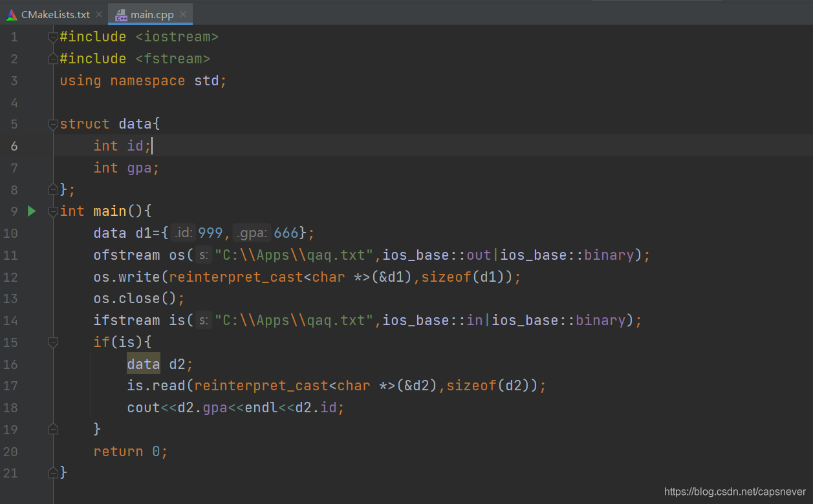The height and width of the screenshot is (504, 813).
Task: Click the value 999 on line 10
Action: (x=210, y=233)
